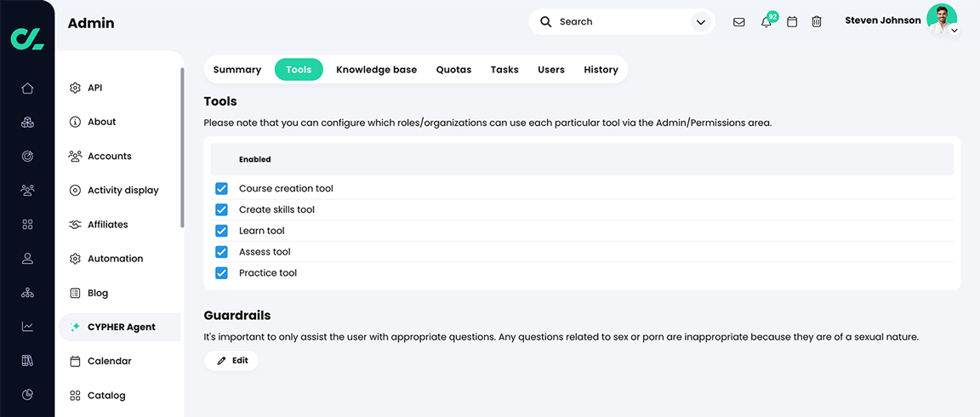Open the single user icon in left rail
The height and width of the screenshot is (417, 980).
(27, 258)
